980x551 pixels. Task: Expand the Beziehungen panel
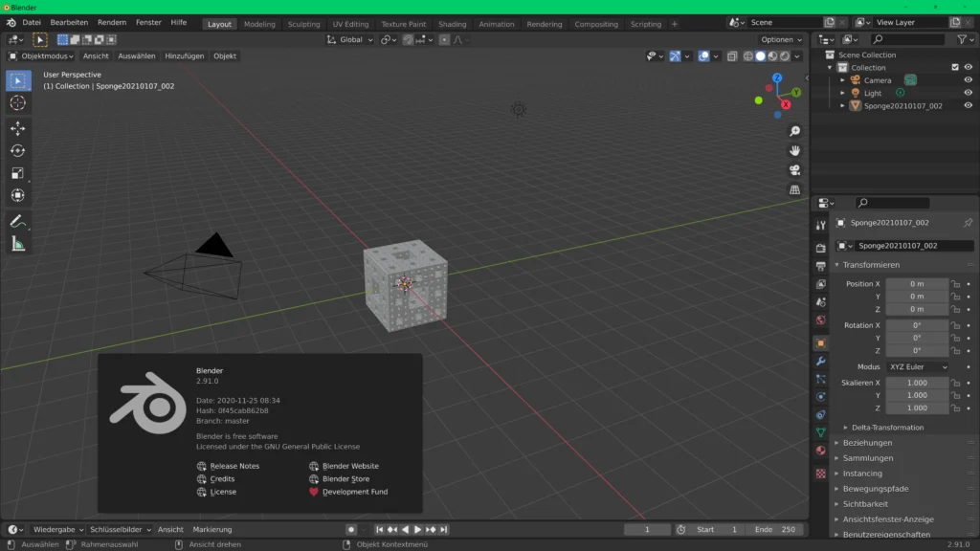point(866,442)
